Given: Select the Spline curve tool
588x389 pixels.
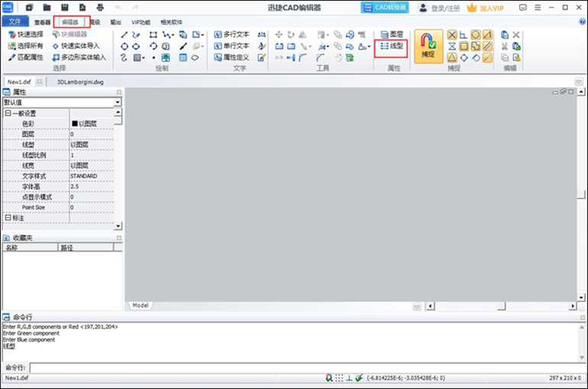Looking at the screenshot, I should [x=124, y=57].
